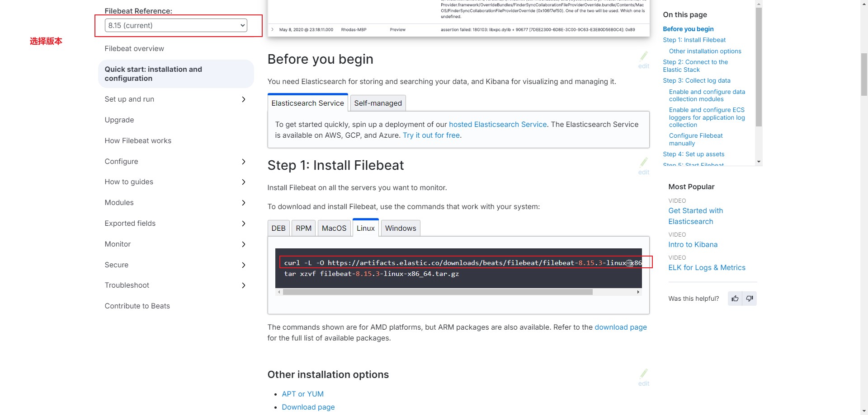This screenshot has width=868, height=415.
Task: Expand the Modules sidebar section
Action: tap(244, 203)
